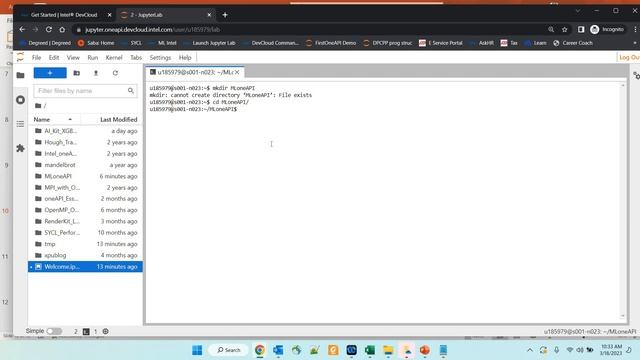Open Running Terminals and Kernels sidebar icon

[x=20, y=100]
